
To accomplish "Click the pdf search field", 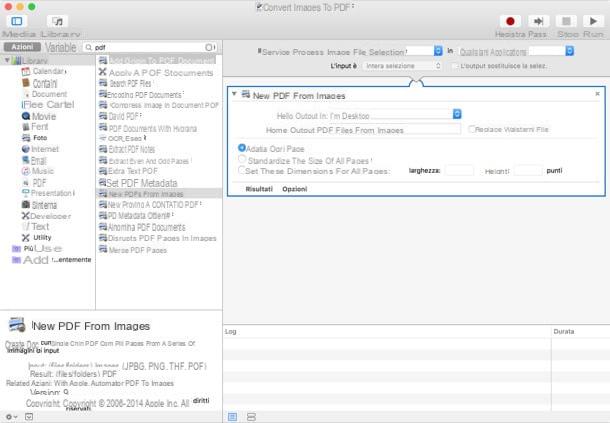I will tap(150, 47).
